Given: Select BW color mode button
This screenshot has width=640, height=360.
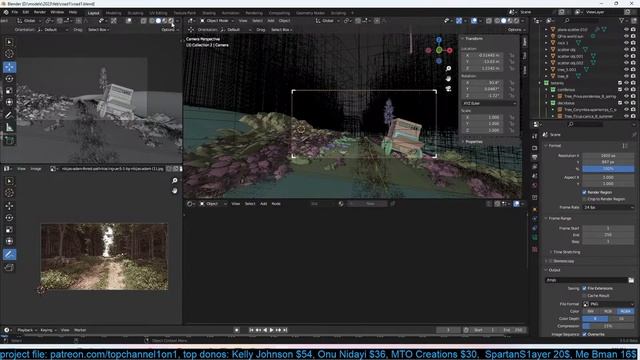Looking at the screenshot, I should coord(591,311).
